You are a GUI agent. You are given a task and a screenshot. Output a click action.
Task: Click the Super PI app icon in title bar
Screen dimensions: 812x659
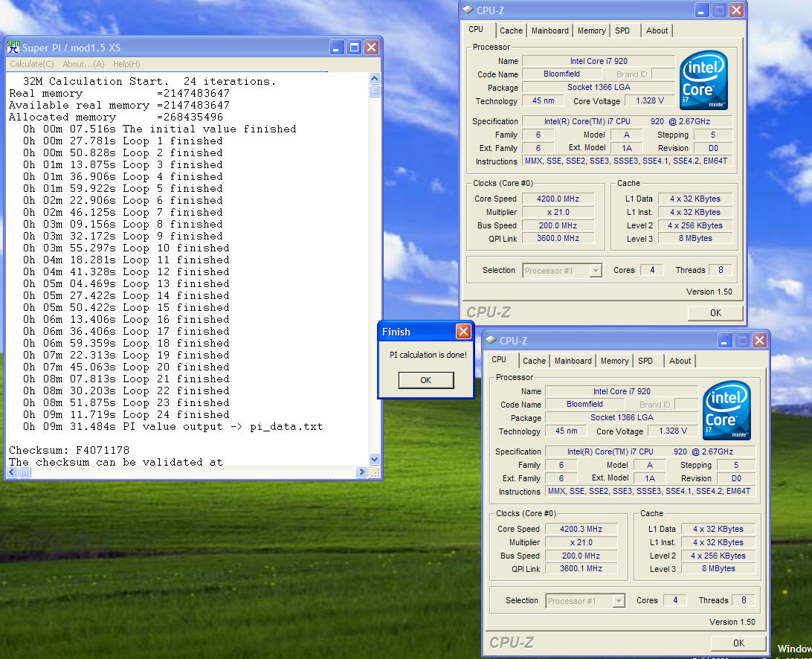13,47
